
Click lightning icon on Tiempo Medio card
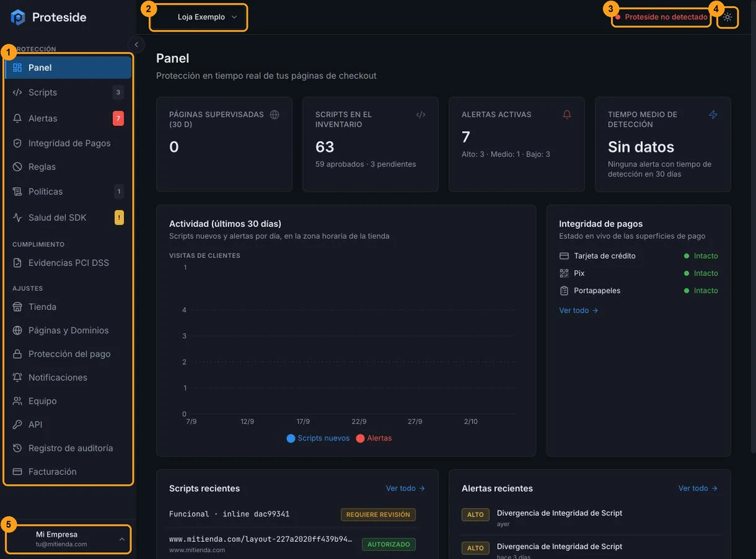(x=713, y=115)
